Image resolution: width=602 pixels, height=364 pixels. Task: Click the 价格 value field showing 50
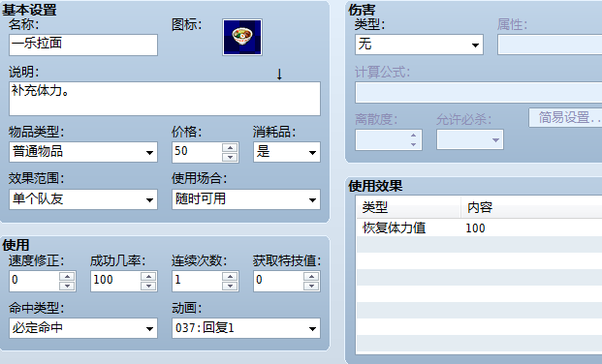tap(197, 152)
